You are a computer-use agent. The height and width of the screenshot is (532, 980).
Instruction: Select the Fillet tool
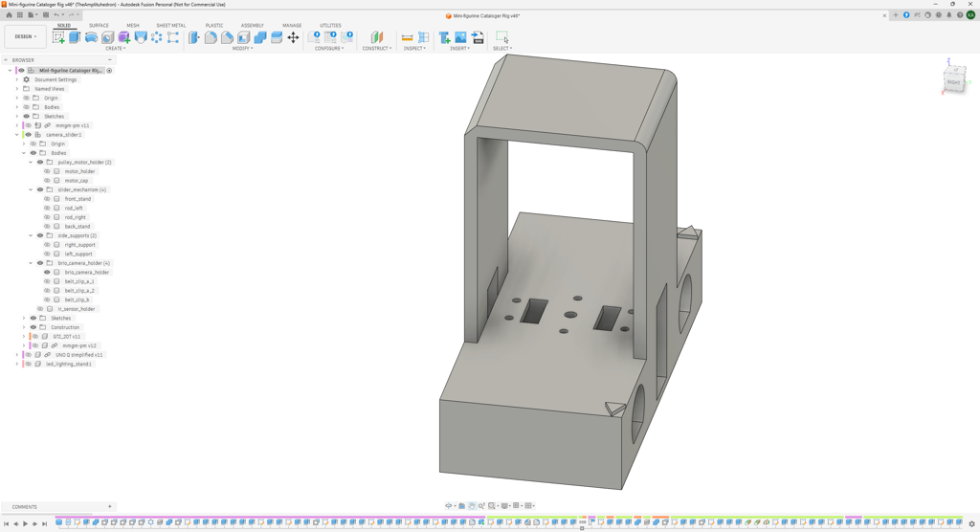pos(211,37)
